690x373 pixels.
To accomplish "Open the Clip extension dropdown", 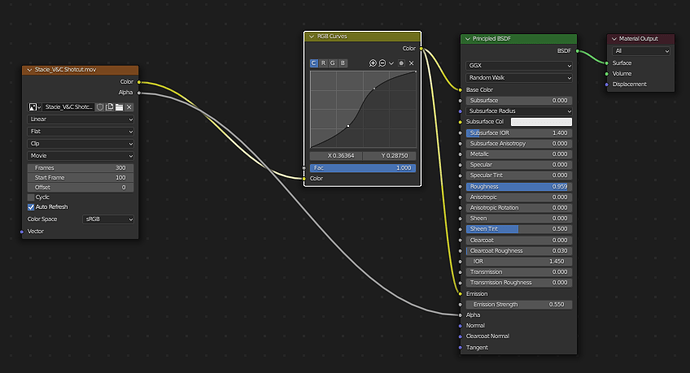I will tap(81, 144).
